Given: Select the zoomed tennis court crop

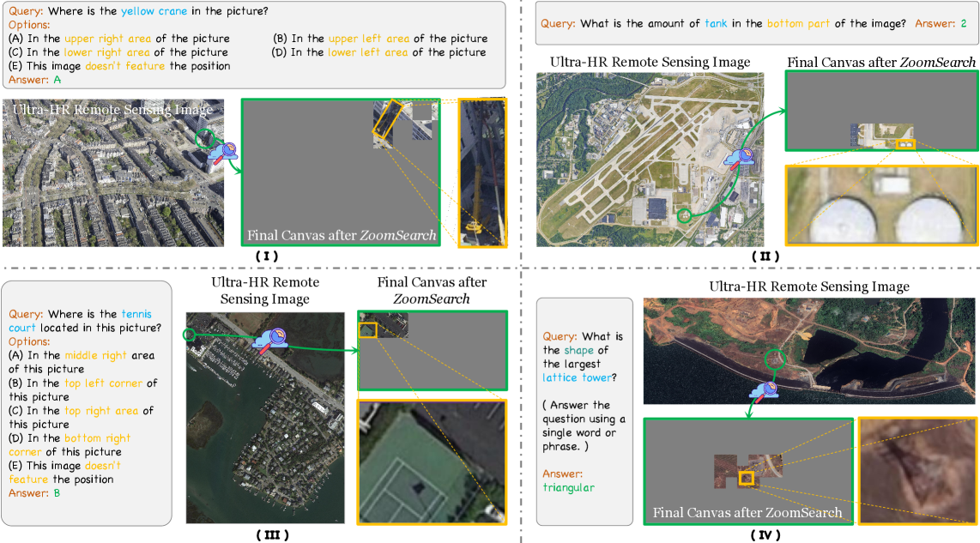Looking at the screenshot, I should tap(432, 462).
